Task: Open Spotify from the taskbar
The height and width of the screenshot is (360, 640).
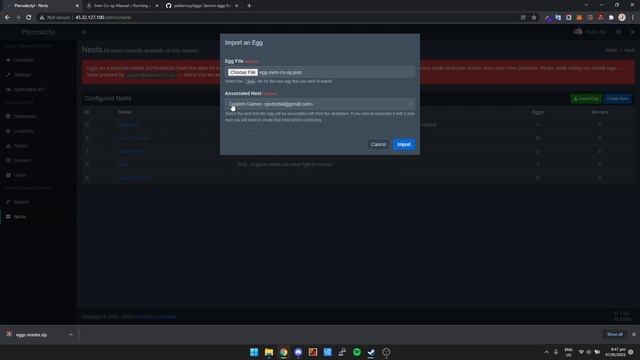Action: [357, 352]
